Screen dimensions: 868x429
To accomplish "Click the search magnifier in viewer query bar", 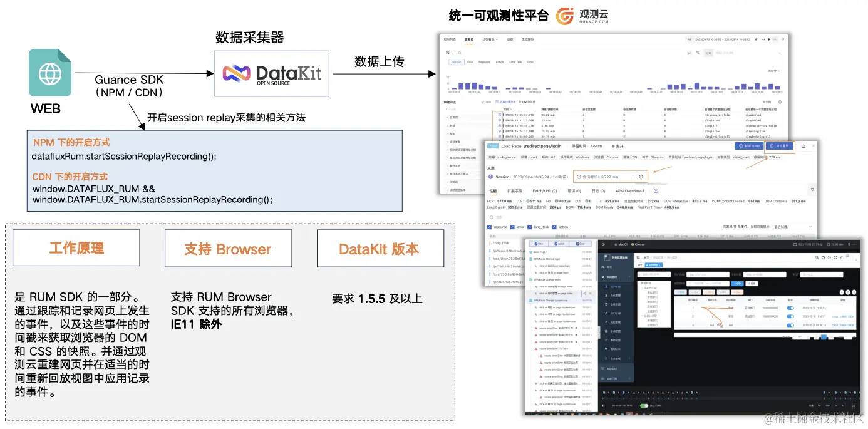I will tap(460, 53).
